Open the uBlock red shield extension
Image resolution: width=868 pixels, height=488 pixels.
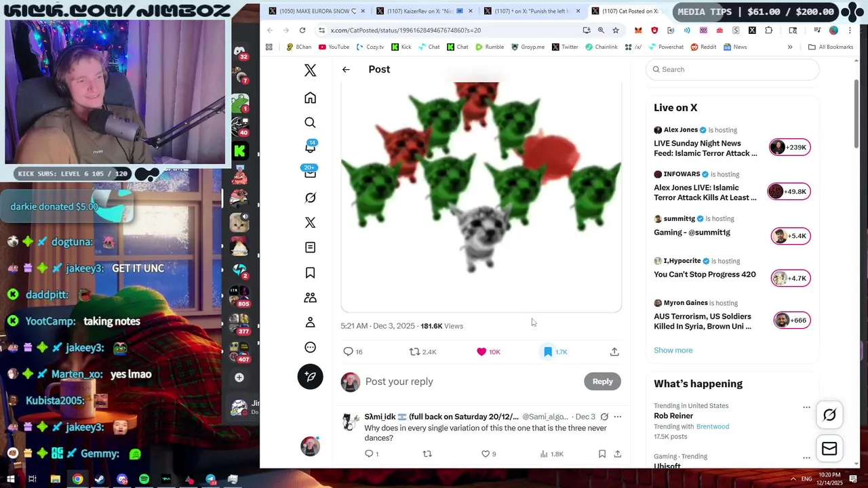654,30
